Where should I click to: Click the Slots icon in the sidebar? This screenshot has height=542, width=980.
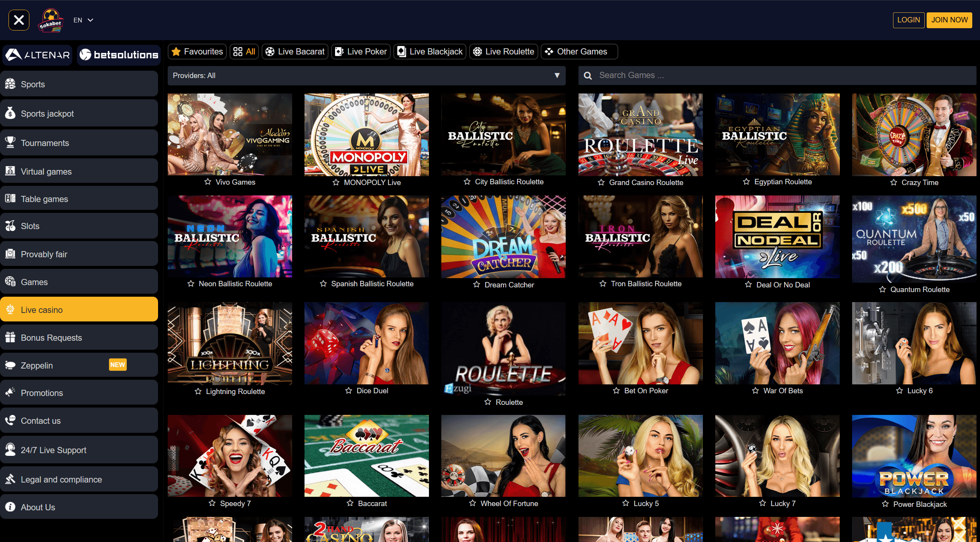point(11,226)
